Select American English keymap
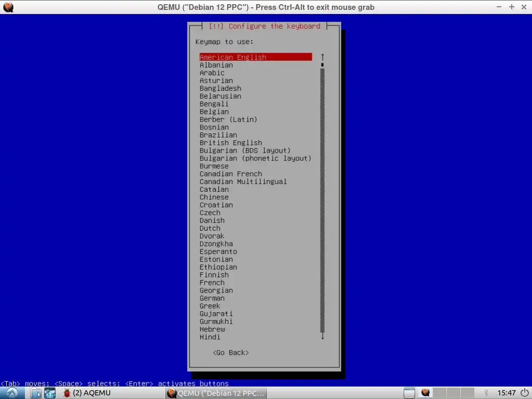The image size is (532, 399). (x=256, y=57)
